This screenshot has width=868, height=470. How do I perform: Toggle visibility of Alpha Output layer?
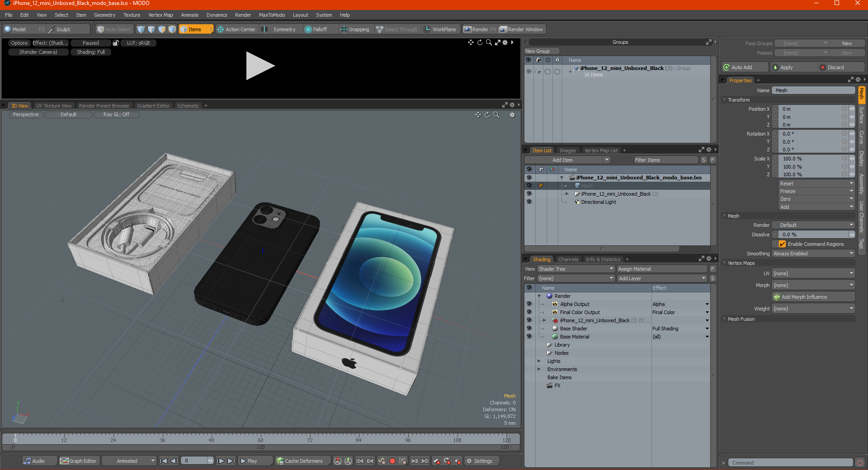pyautogui.click(x=529, y=304)
